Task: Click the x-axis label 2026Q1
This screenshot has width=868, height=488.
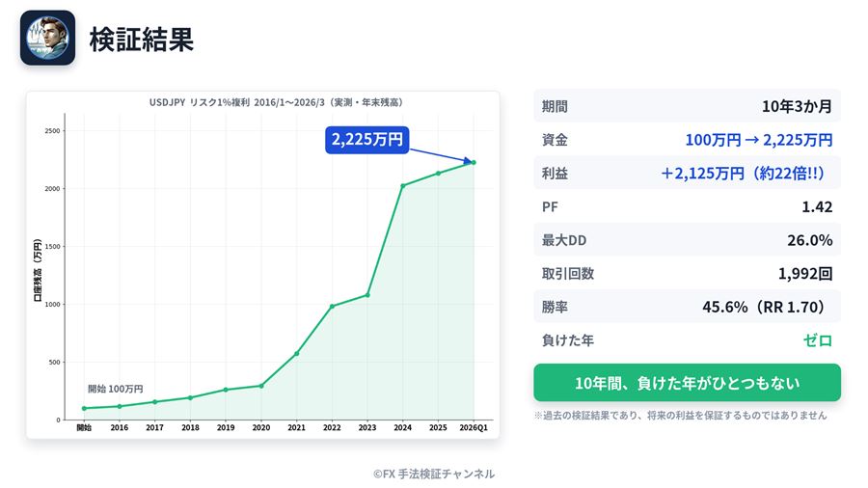Action: [x=474, y=427]
